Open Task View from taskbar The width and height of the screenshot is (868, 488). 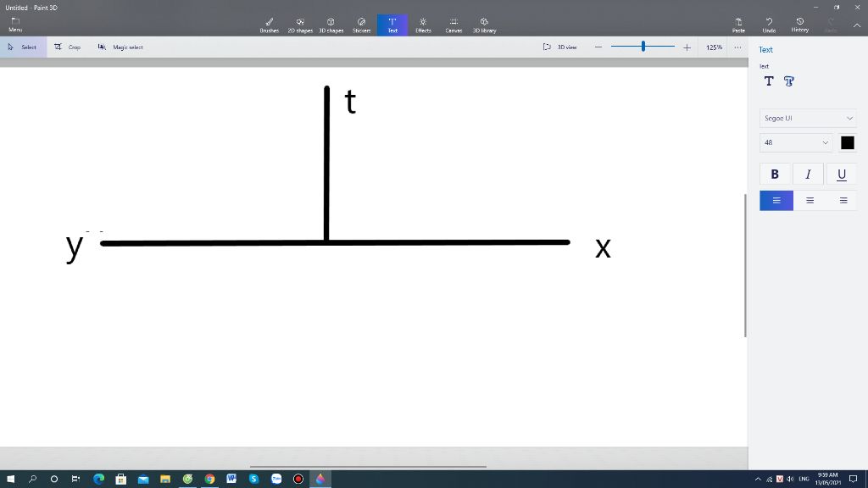pyautogui.click(x=75, y=480)
